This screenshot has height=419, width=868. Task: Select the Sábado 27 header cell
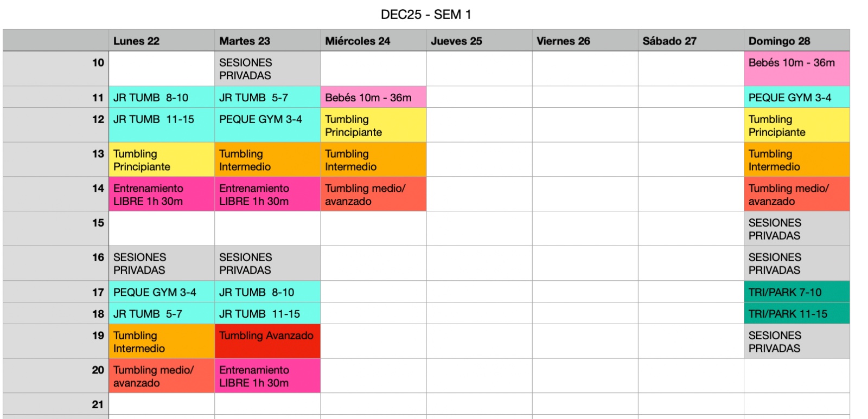click(690, 41)
